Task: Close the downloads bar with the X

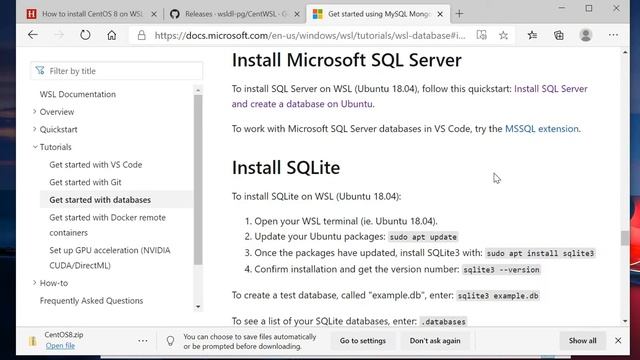Action: coord(618,340)
